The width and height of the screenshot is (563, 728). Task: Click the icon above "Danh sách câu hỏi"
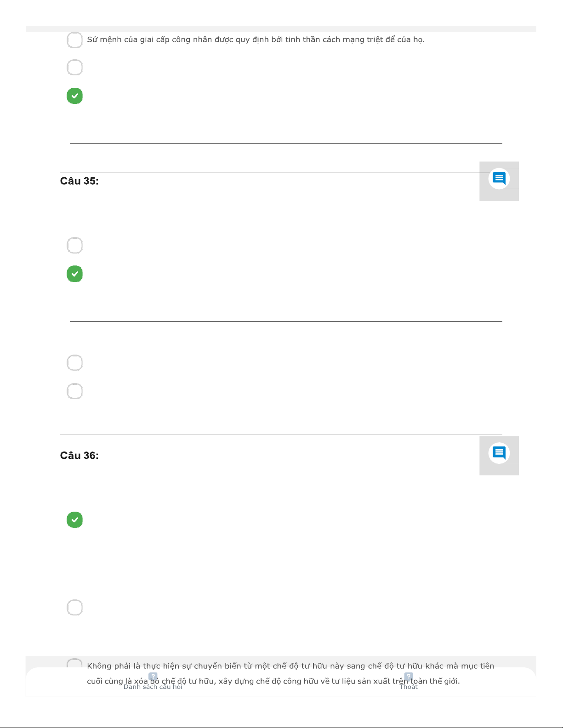[153, 677]
